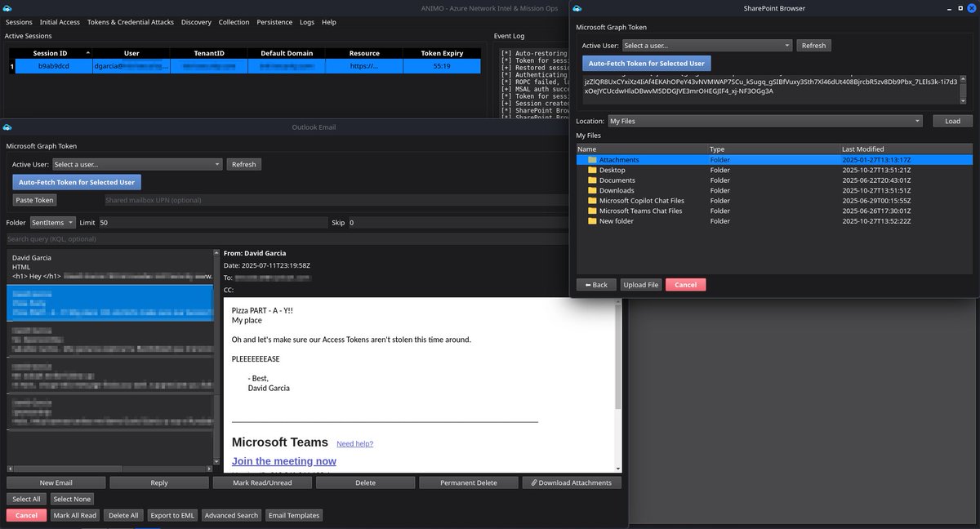The width and height of the screenshot is (980, 529).
Task: Click Auto-Fetch Token button in Outlook Email
Action: click(x=77, y=182)
